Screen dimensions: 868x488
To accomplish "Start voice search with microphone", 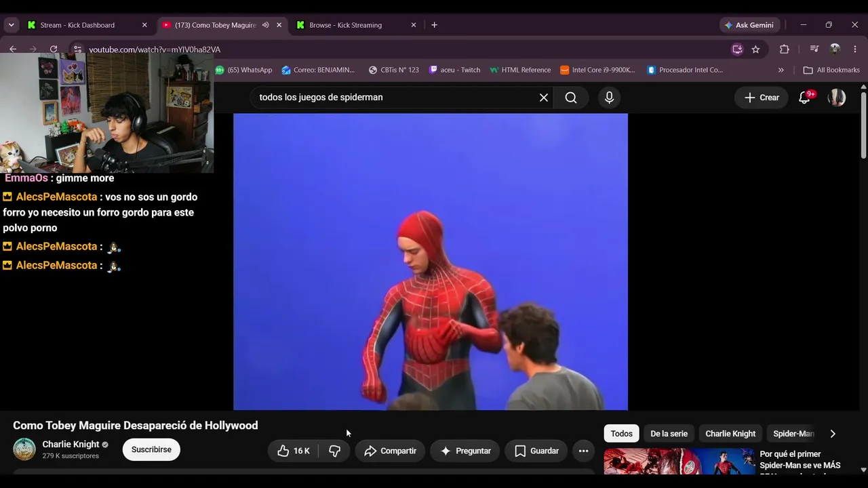I will (x=609, y=98).
